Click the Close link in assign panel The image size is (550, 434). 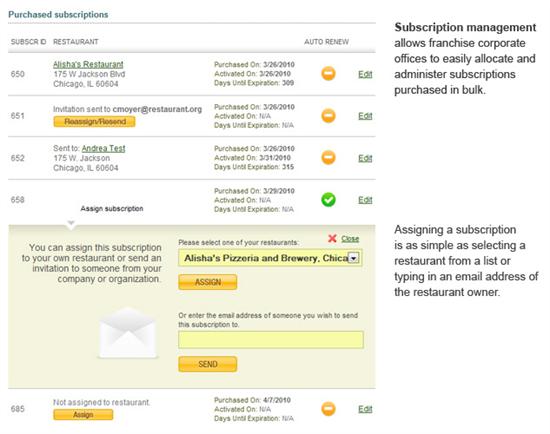pyautogui.click(x=350, y=239)
